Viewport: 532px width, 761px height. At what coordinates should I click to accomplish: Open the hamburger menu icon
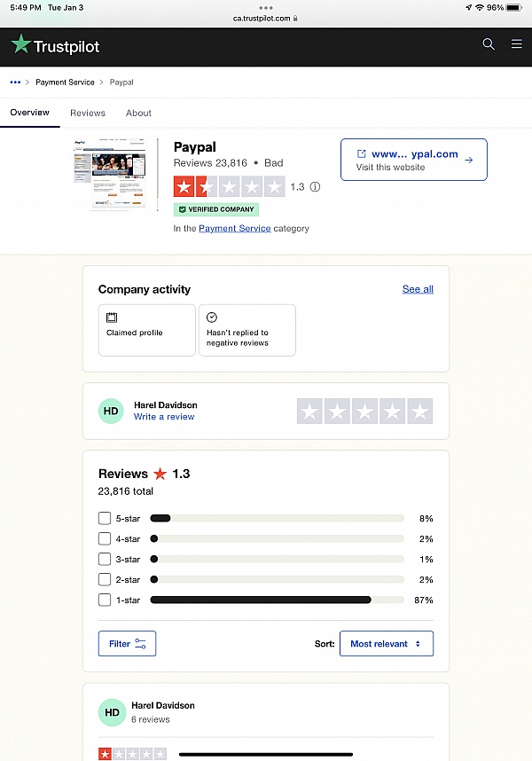516,43
